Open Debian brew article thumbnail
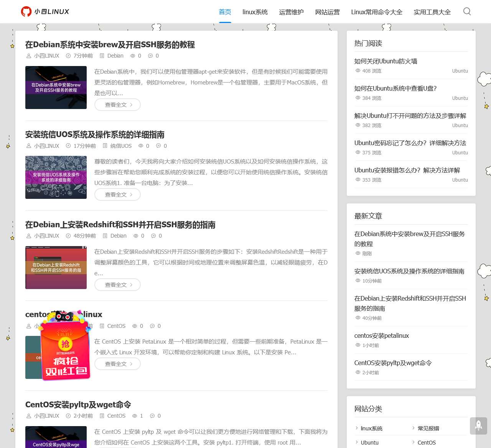This screenshot has height=448, width=491. (x=56, y=88)
